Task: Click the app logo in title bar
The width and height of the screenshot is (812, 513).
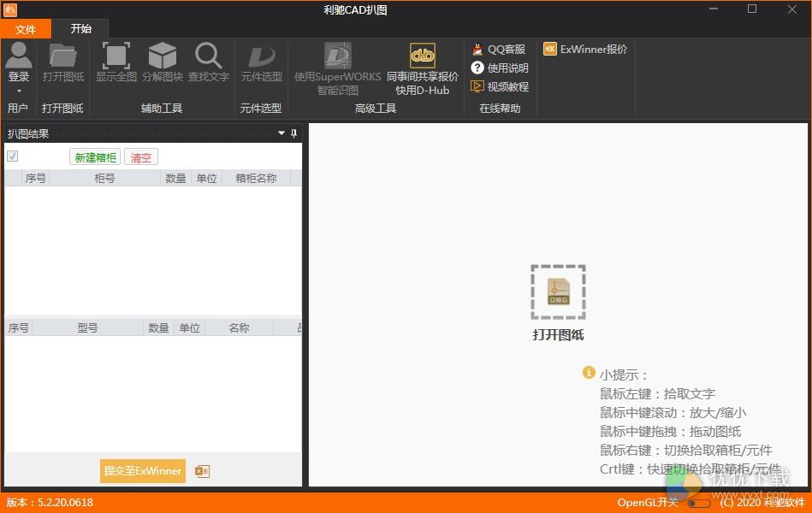Action: (10, 9)
